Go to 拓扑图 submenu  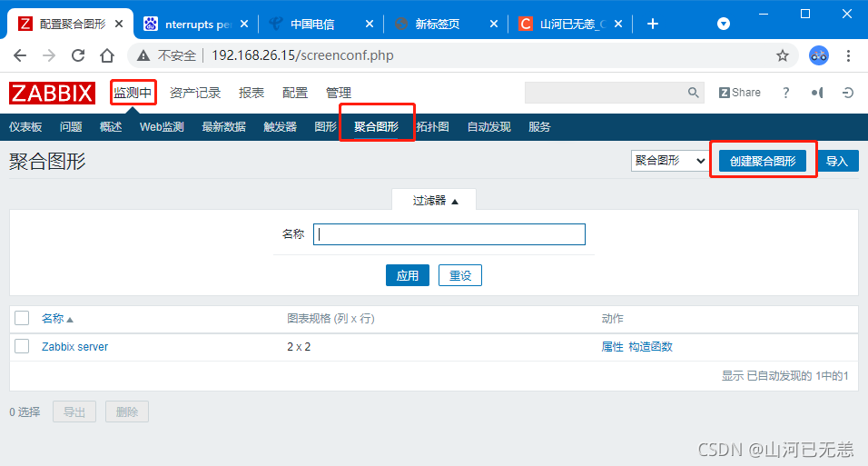point(432,127)
